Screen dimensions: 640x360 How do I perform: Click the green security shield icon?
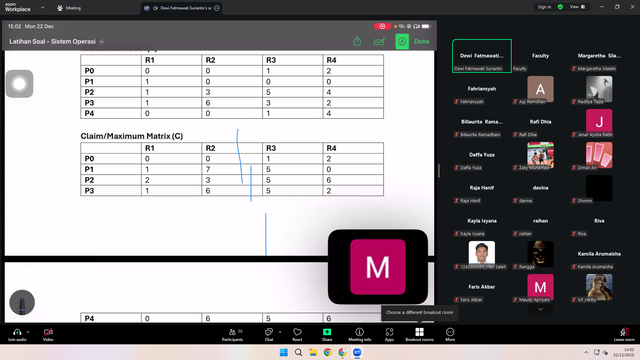click(x=560, y=7)
